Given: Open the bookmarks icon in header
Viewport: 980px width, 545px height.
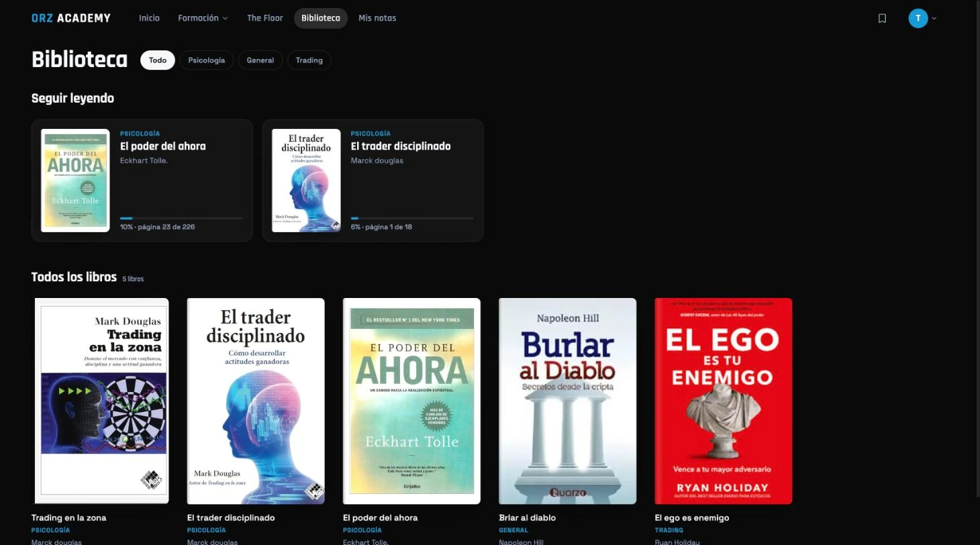Looking at the screenshot, I should [x=882, y=18].
